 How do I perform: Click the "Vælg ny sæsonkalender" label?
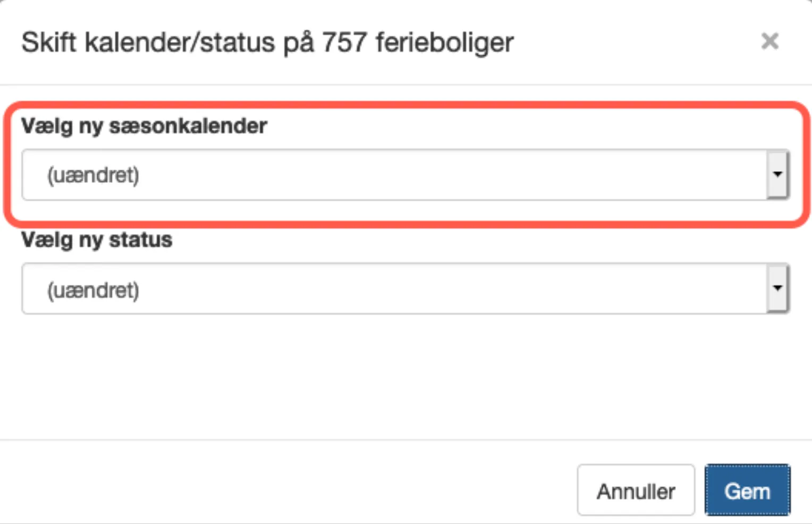click(x=143, y=126)
